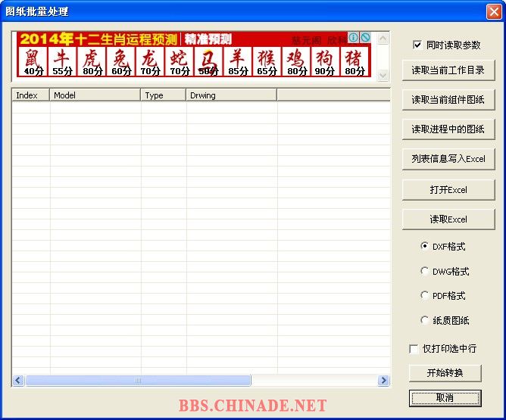The height and width of the screenshot is (420, 506).
Task: Click the Pig (猪) zodiac icon
Action: (x=354, y=61)
